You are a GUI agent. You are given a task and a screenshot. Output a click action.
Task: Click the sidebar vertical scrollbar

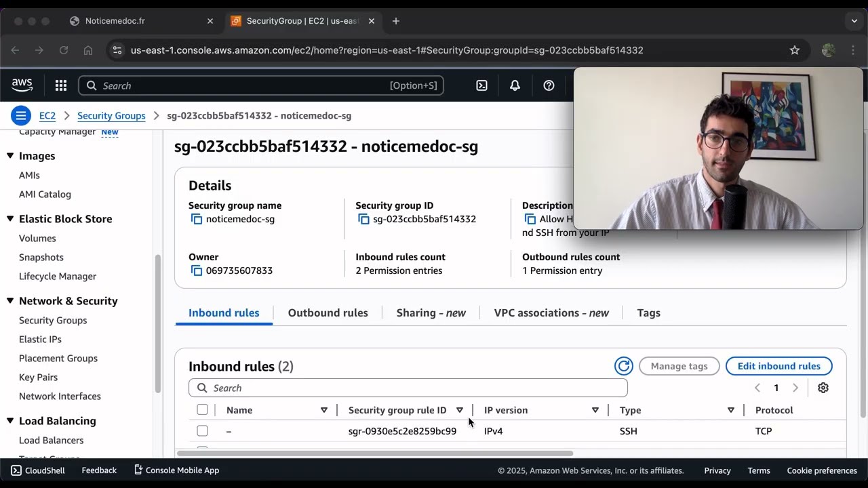tap(158, 324)
